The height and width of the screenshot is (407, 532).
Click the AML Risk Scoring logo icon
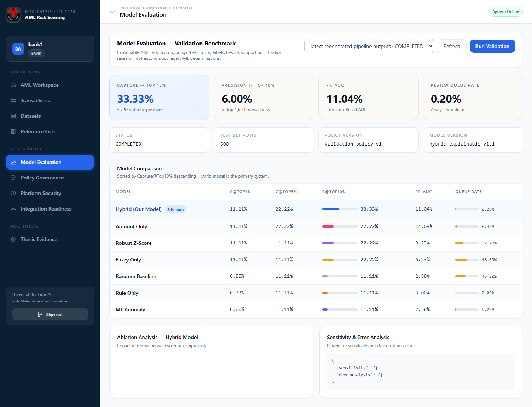coord(13,14)
